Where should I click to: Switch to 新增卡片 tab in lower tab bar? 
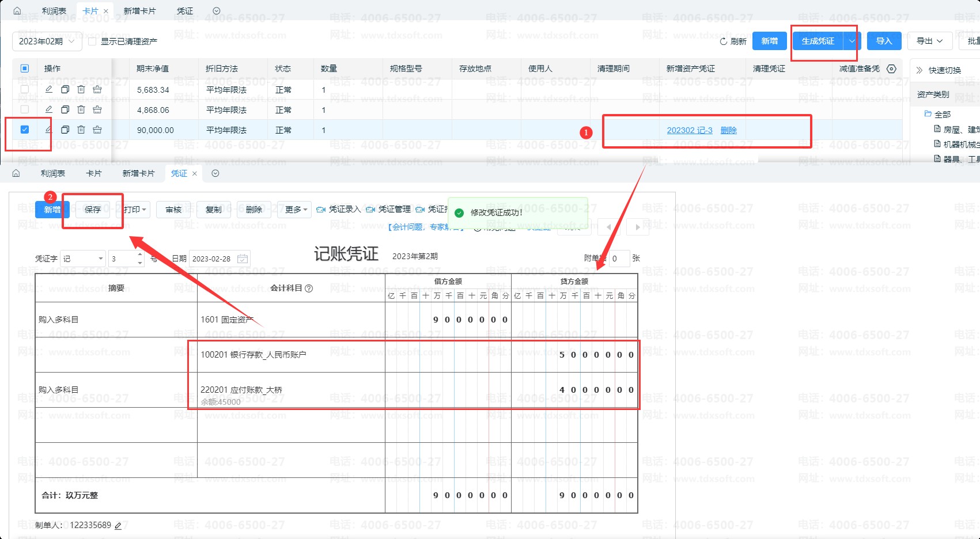(138, 173)
